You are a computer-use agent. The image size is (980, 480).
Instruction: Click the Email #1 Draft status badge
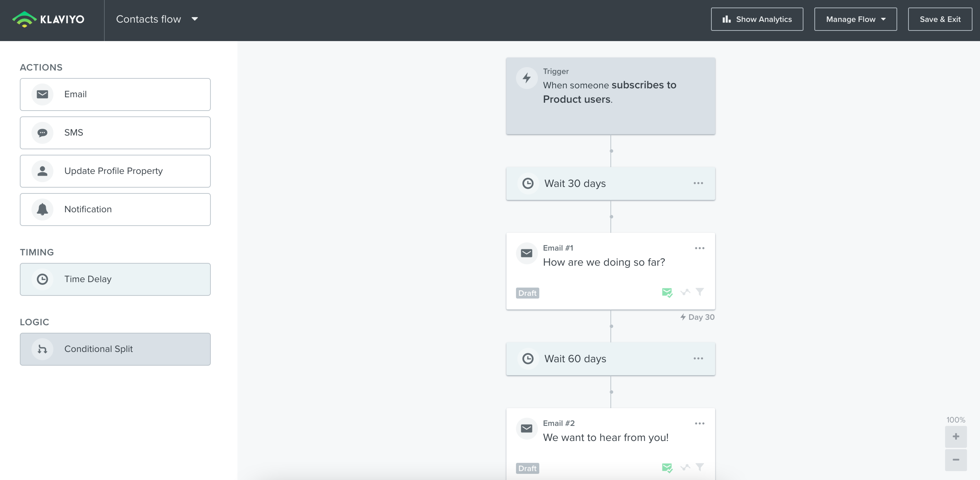(x=527, y=293)
